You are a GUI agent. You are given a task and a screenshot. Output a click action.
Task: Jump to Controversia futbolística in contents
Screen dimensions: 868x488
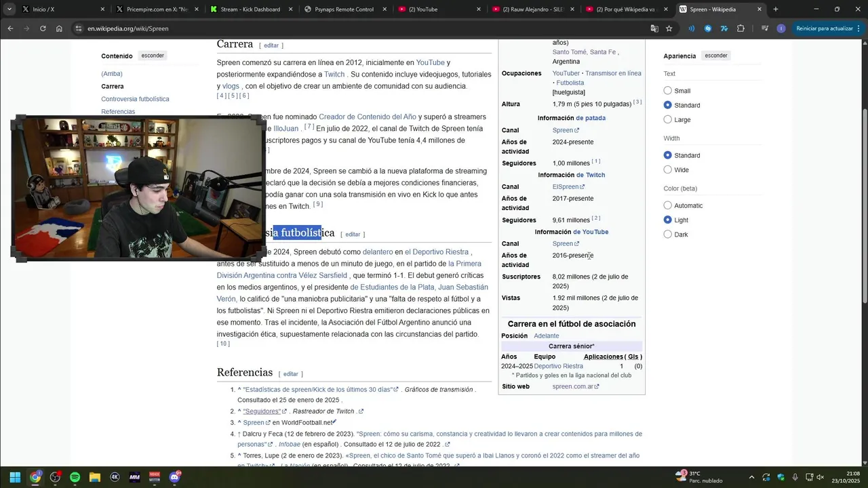click(135, 99)
